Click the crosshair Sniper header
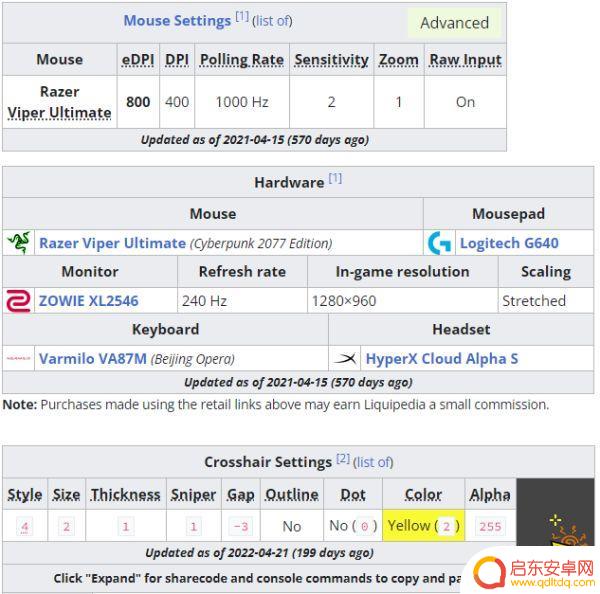The height and width of the screenshot is (594, 600). (x=194, y=495)
